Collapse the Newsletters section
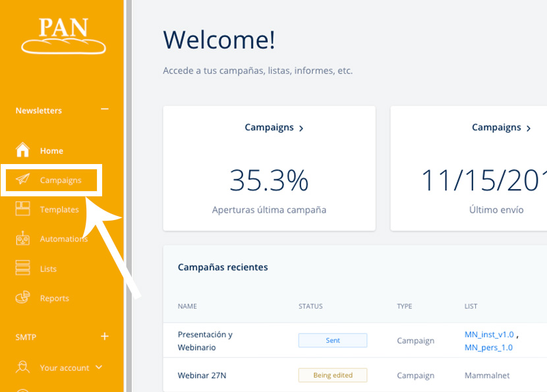This screenshot has width=547, height=392. pyautogui.click(x=104, y=110)
